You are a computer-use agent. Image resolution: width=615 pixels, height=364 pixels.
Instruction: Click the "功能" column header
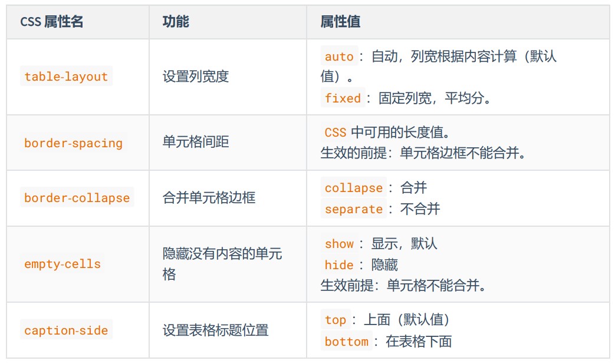tap(176, 22)
